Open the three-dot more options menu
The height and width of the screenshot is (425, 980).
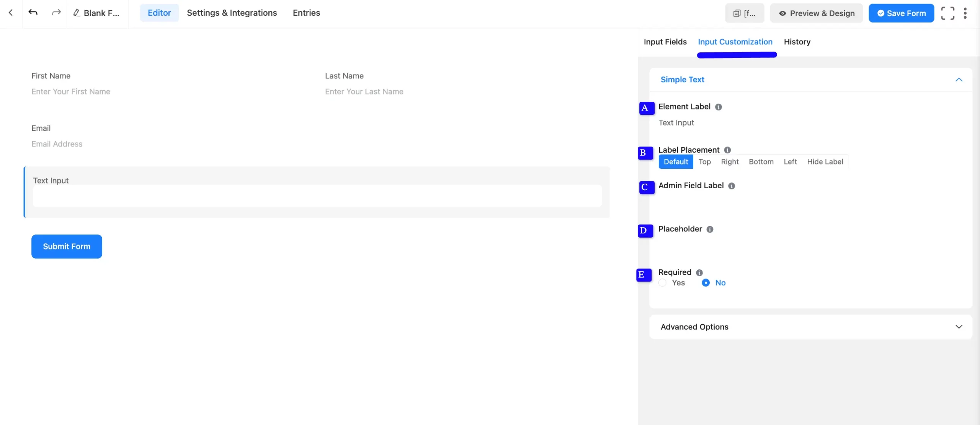tap(965, 13)
